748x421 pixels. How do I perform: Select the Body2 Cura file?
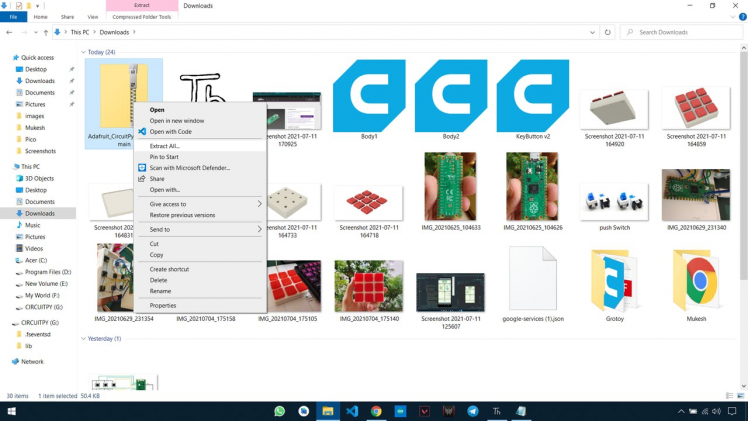click(x=451, y=100)
